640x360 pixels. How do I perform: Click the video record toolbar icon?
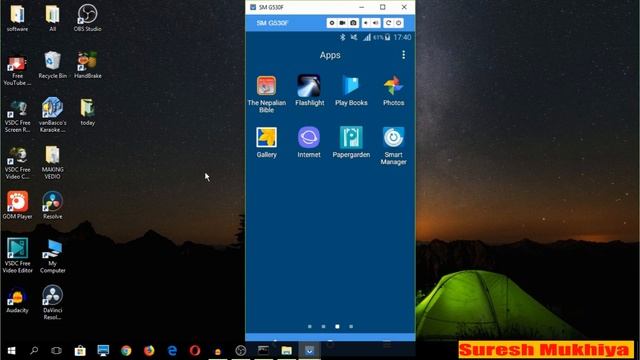point(342,23)
